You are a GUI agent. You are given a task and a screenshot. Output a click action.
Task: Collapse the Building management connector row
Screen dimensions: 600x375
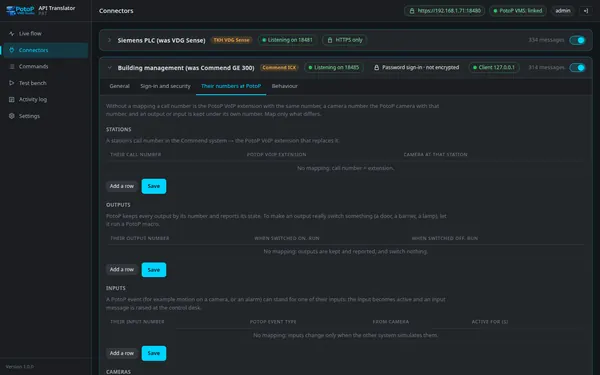109,68
